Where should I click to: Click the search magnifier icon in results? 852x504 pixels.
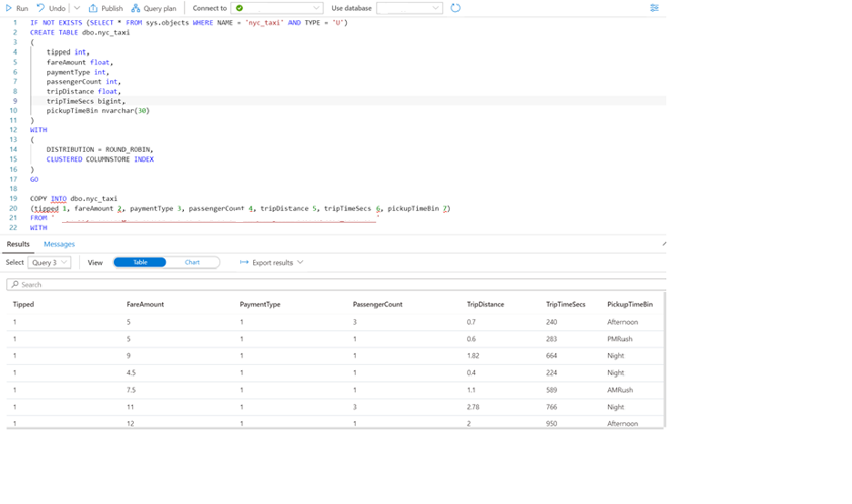pos(15,285)
